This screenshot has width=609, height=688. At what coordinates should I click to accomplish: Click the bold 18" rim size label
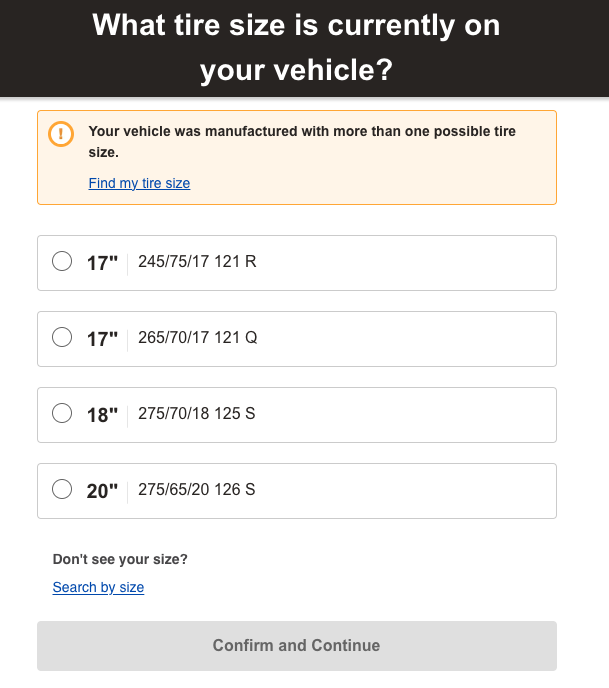(x=102, y=415)
